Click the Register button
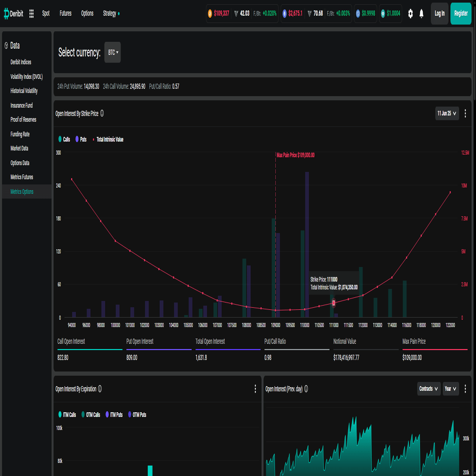 tap(461, 14)
